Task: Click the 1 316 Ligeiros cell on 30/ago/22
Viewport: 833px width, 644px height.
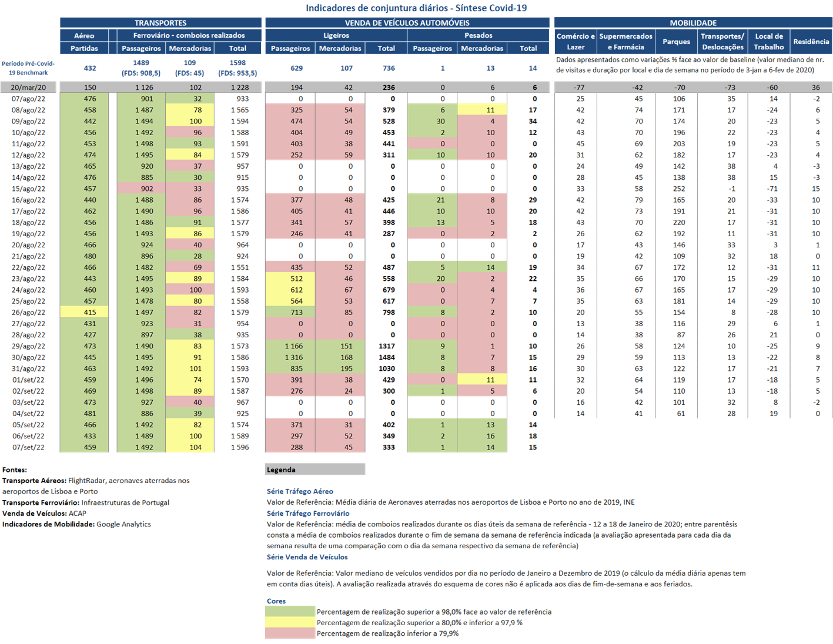Action: (290, 357)
